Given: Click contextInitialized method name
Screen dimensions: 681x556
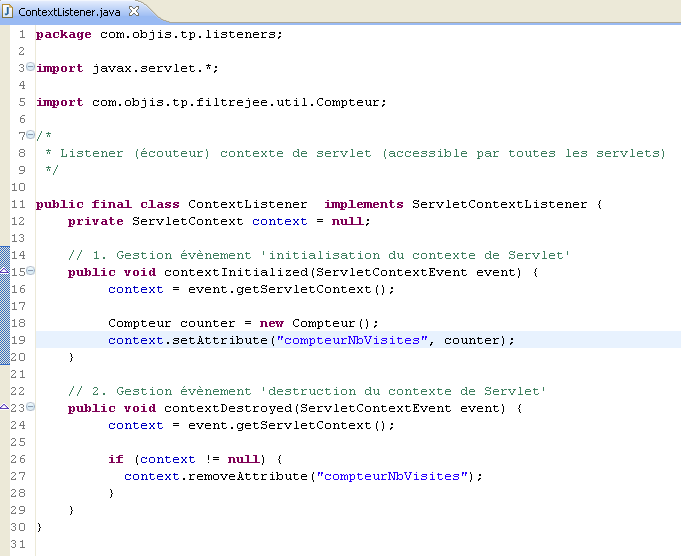Looking at the screenshot, I should coord(236,272).
